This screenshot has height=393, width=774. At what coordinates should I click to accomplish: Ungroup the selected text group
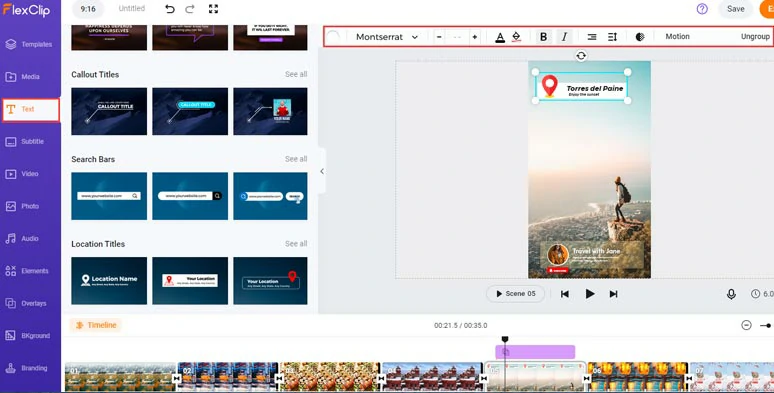click(x=755, y=37)
